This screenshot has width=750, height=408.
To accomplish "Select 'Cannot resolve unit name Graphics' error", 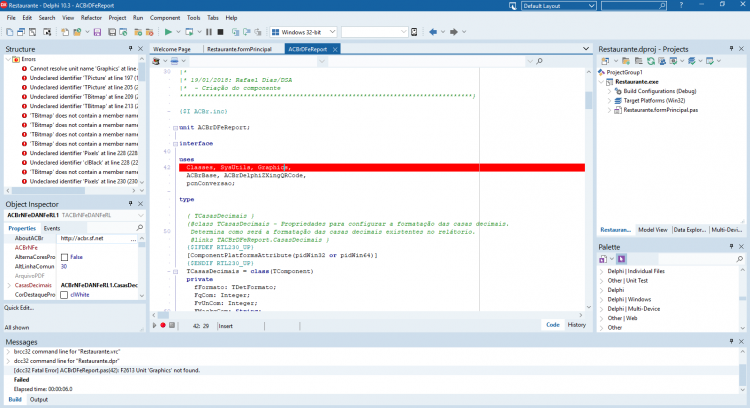I will [82, 69].
